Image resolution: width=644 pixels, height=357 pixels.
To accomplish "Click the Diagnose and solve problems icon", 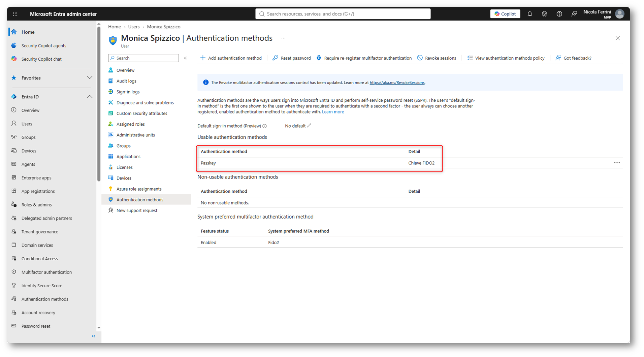I will coord(110,102).
